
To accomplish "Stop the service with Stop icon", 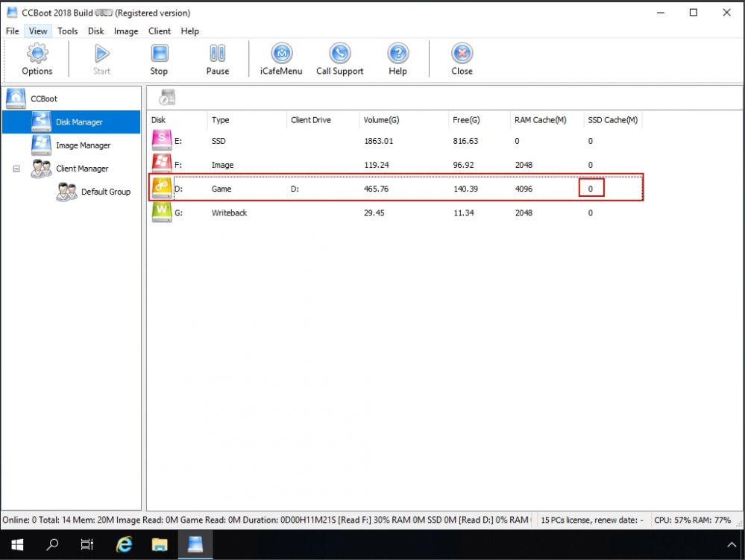I will (x=159, y=53).
